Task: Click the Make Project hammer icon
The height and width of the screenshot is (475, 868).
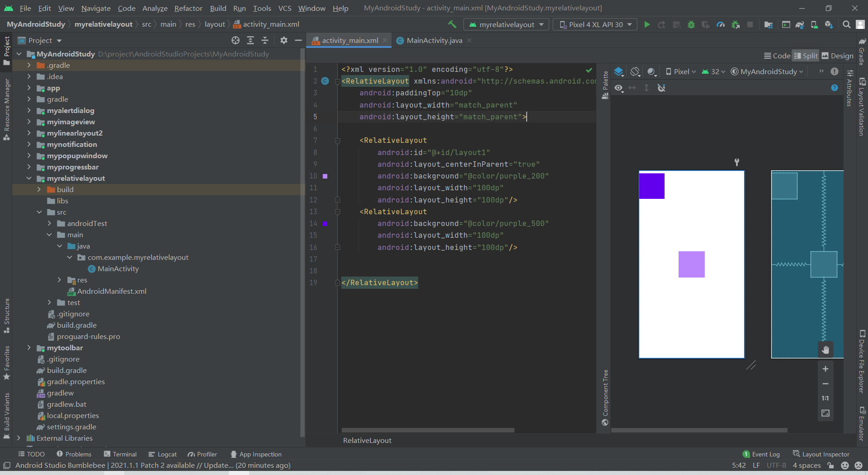Action: 452,24
